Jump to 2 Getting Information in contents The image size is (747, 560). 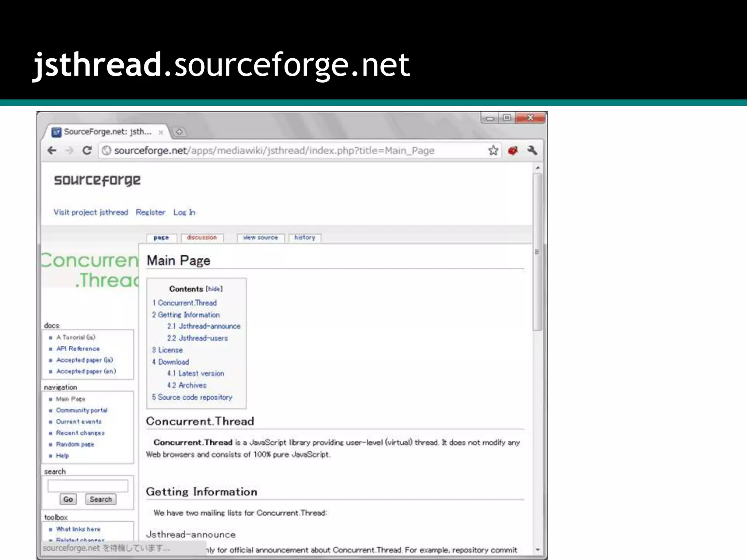point(186,315)
